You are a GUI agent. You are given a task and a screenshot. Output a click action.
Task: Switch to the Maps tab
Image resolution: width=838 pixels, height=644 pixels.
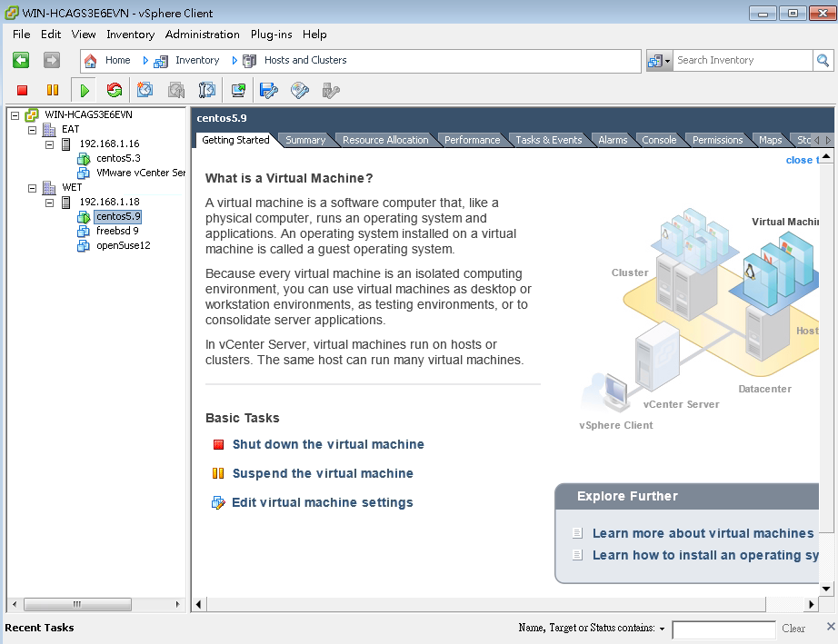point(770,140)
